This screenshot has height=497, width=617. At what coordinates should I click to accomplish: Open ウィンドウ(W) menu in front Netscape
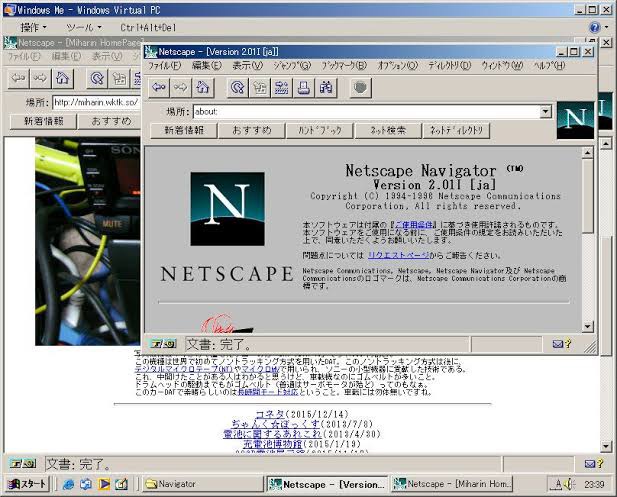pyautogui.click(x=502, y=65)
